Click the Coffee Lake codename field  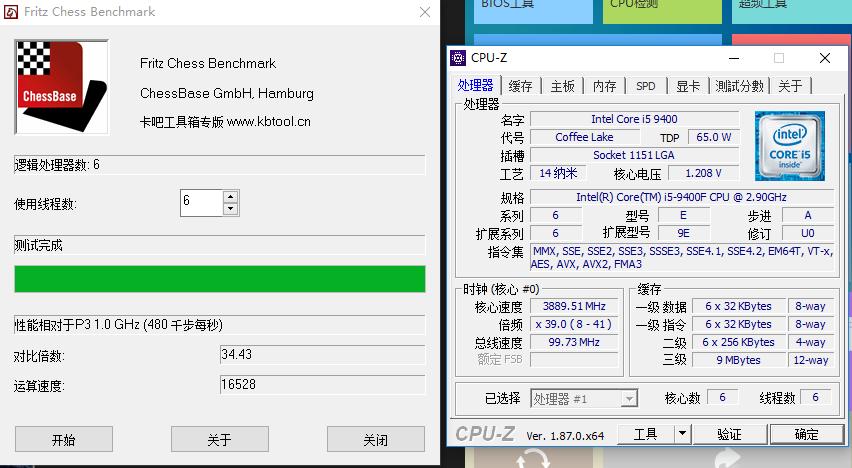(584, 137)
